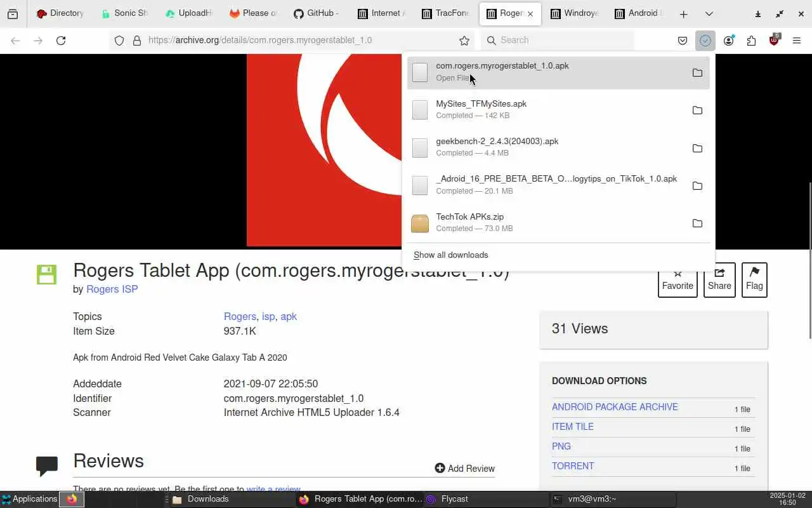
Task: Go back to previous page
Action: pyautogui.click(x=15, y=40)
